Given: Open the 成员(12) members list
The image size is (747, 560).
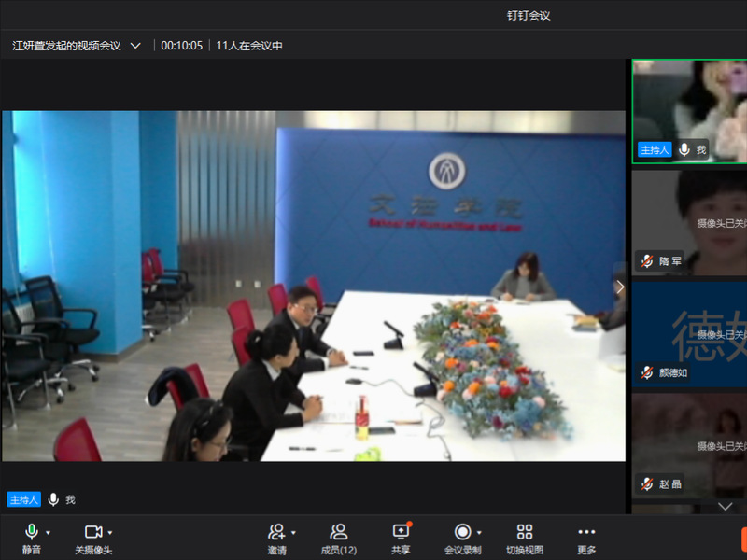Looking at the screenshot, I should pyautogui.click(x=338, y=531).
